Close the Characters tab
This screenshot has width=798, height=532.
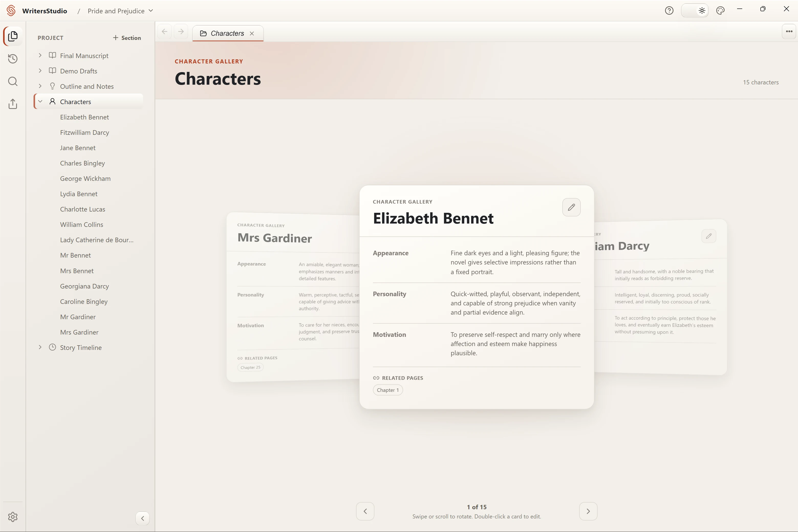[252, 33]
